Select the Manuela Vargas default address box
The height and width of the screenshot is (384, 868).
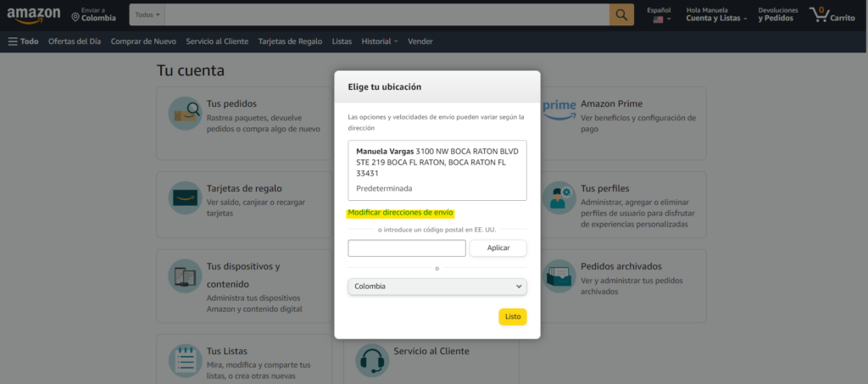(x=437, y=170)
